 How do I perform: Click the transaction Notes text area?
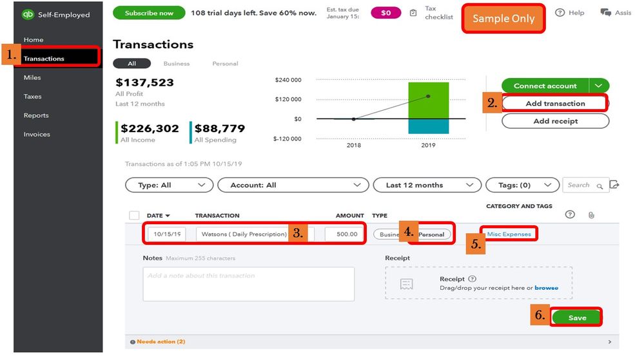tap(248, 284)
